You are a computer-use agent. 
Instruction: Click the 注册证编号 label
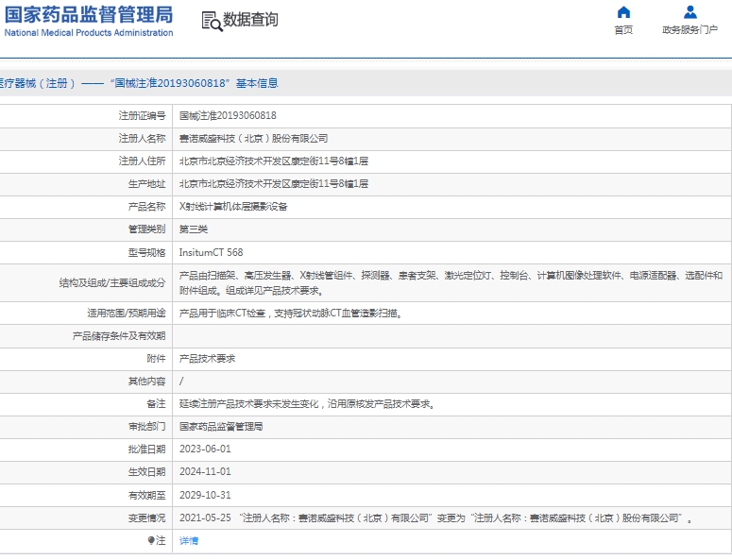click(x=143, y=116)
